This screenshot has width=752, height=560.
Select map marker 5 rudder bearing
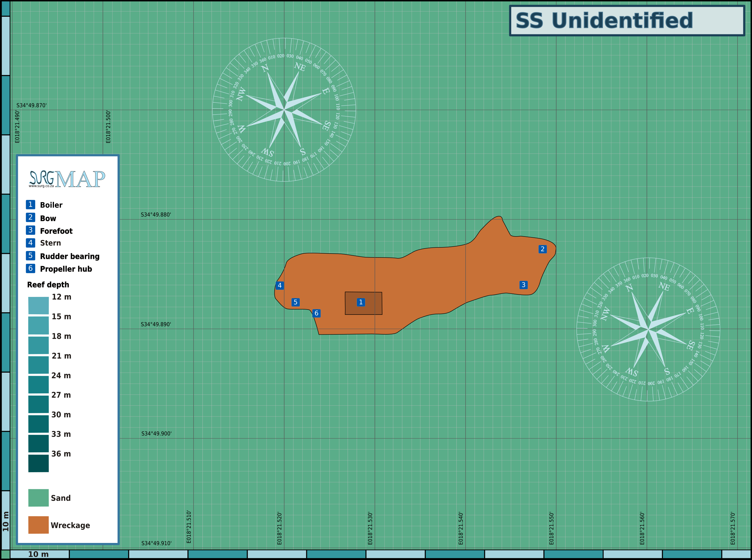(296, 303)
